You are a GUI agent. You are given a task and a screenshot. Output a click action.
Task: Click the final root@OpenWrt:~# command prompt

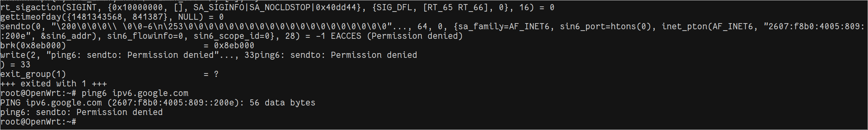pyautogui.click(x=38, y=122)
